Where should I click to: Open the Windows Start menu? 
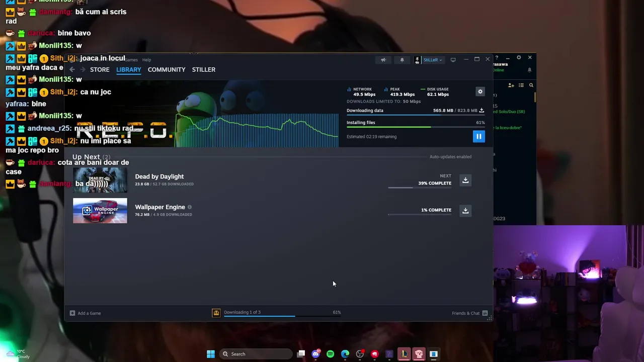(211, 354)
